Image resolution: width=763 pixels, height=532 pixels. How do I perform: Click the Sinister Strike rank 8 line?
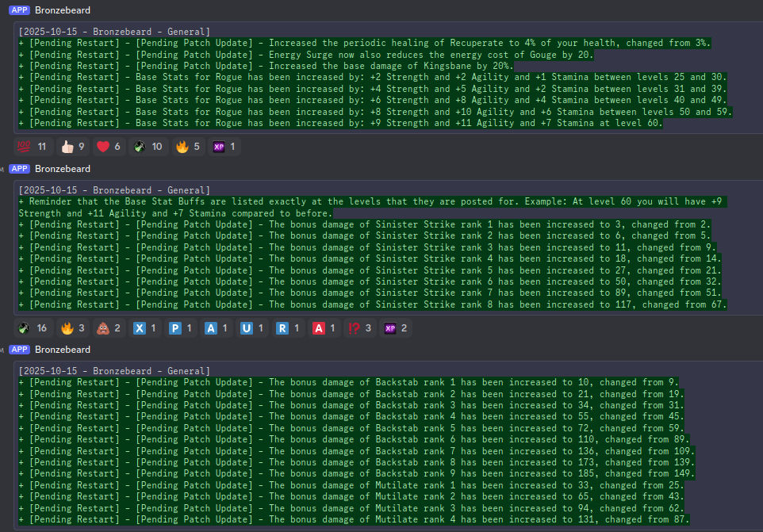click(373, 305)
